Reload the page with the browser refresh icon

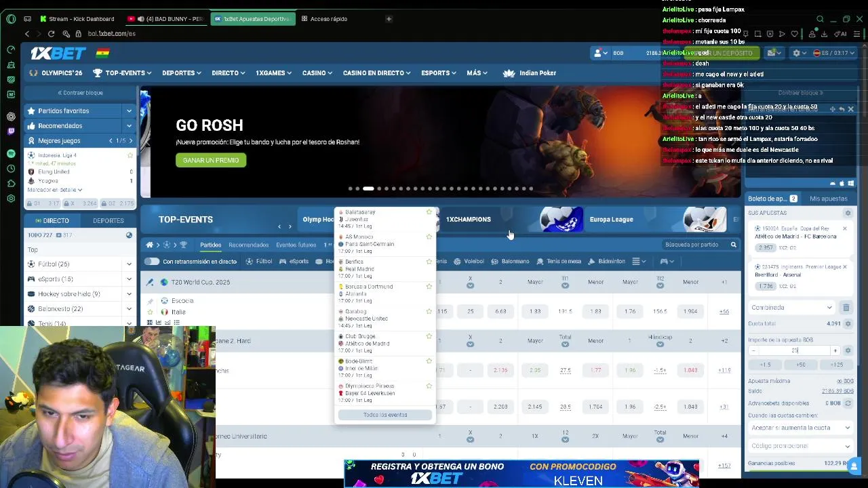click(52, 33)
